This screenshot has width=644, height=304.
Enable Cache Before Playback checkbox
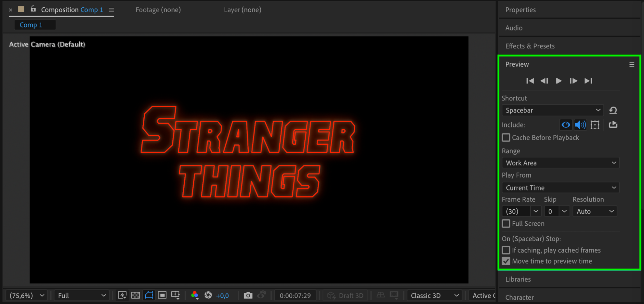(x=506, y=138)
